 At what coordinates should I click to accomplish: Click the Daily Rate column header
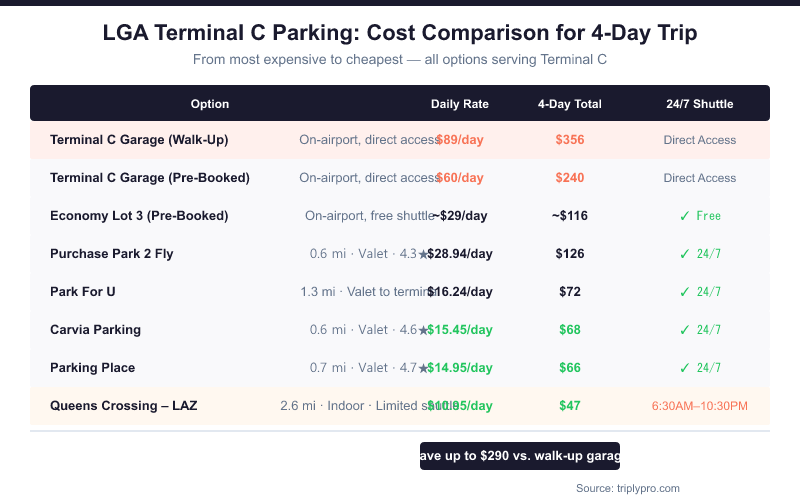pyautogui.click(x=460, y=104)
